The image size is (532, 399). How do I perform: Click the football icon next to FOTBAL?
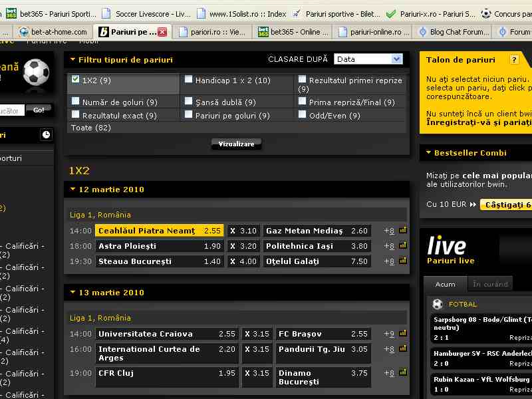438,304
